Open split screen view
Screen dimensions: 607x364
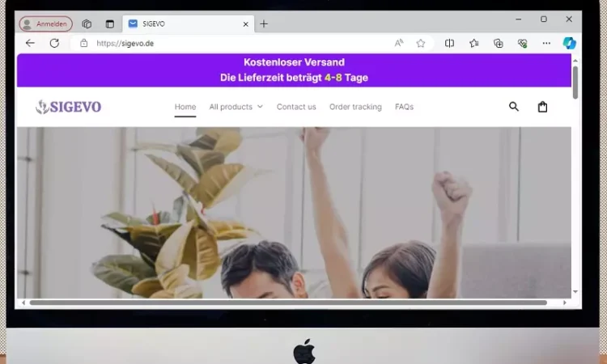(x=449, y=43)
